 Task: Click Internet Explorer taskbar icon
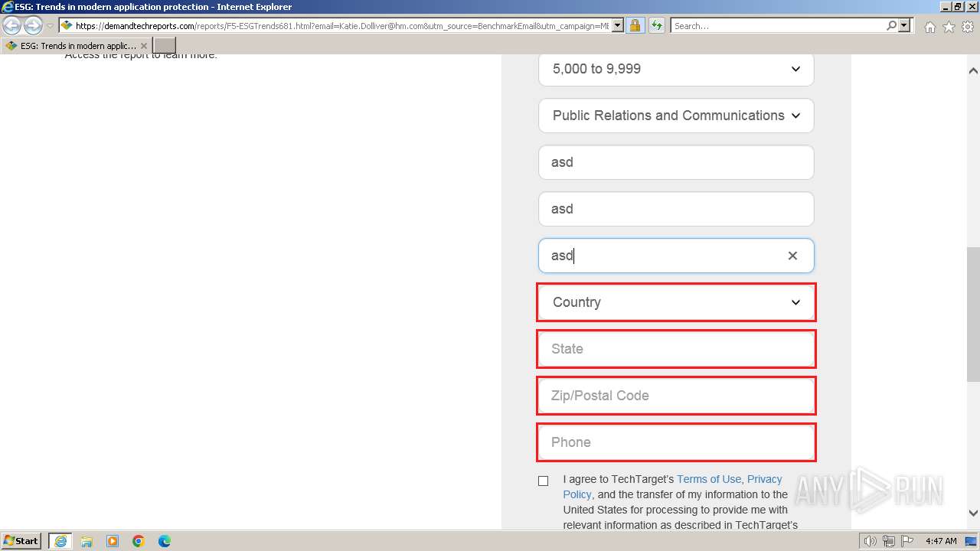tap(60, 541)
